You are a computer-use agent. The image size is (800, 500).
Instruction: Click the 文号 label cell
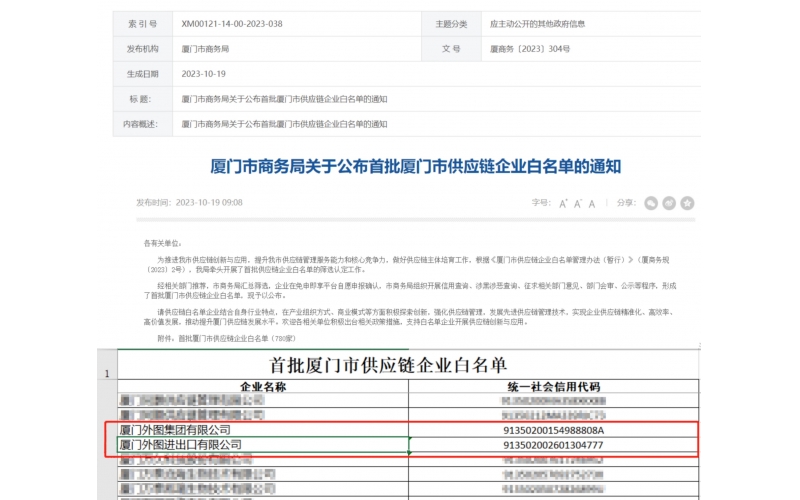pyautogui.click(x=451, y=49)
